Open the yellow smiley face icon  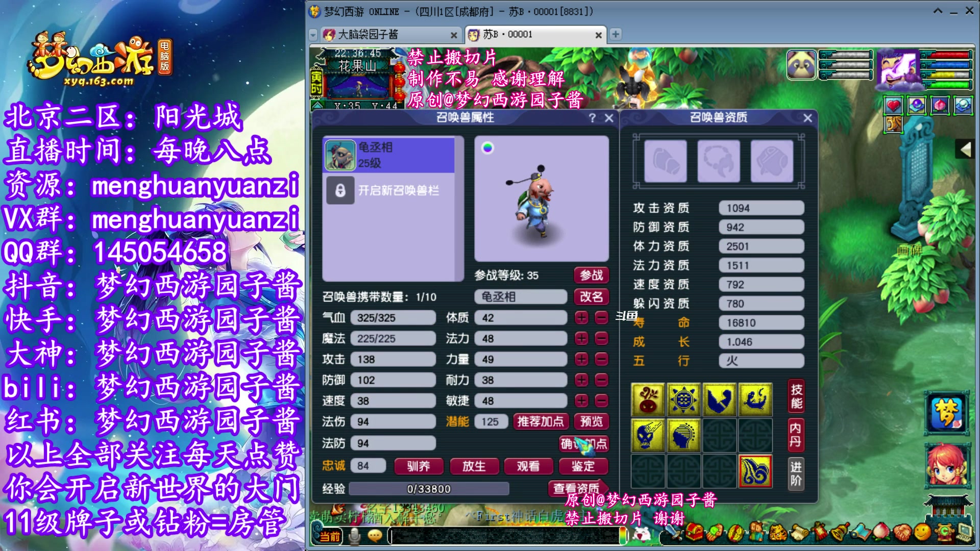point(922,532)
